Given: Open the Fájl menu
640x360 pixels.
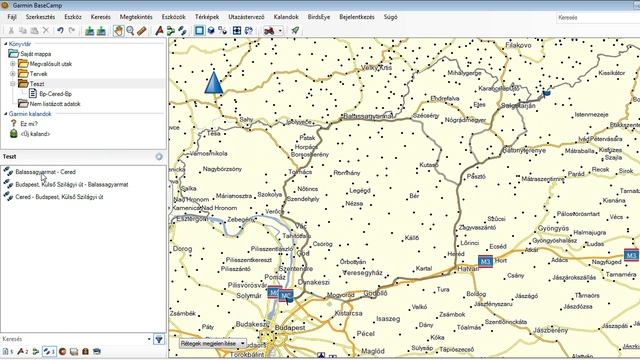Looking at the screenshot, I should click(12, 17).
